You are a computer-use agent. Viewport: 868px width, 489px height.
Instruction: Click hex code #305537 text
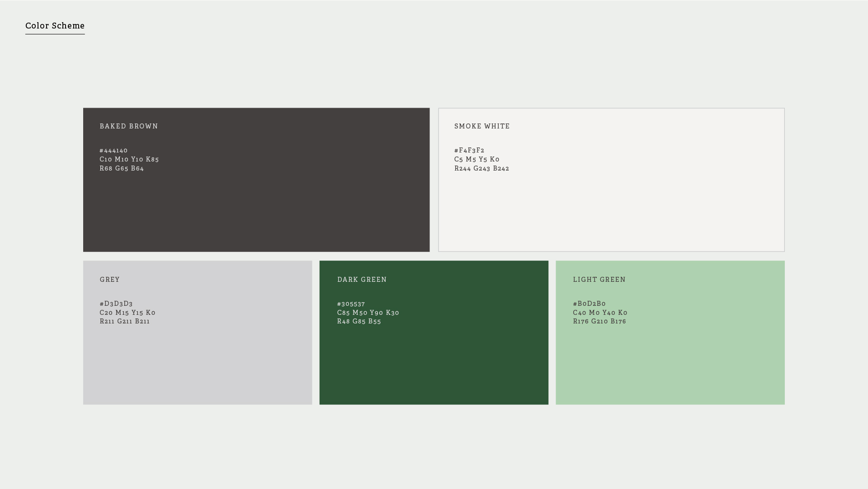(351, 304)
